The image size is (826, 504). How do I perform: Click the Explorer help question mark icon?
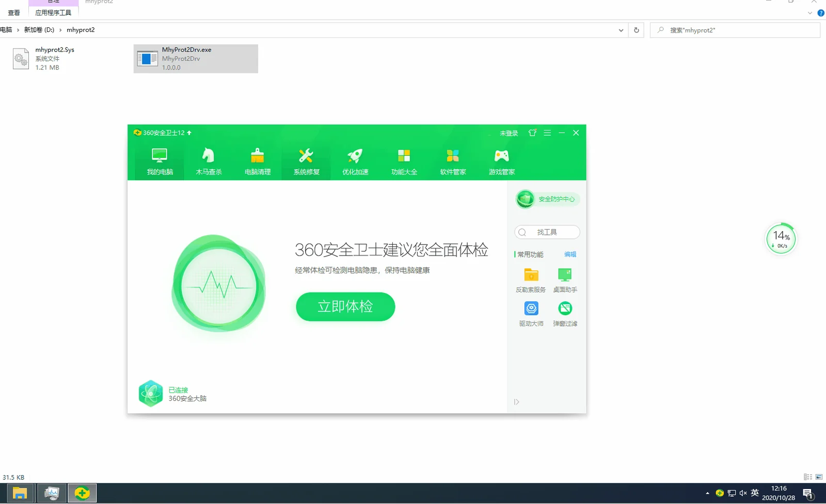pos(821,13)
